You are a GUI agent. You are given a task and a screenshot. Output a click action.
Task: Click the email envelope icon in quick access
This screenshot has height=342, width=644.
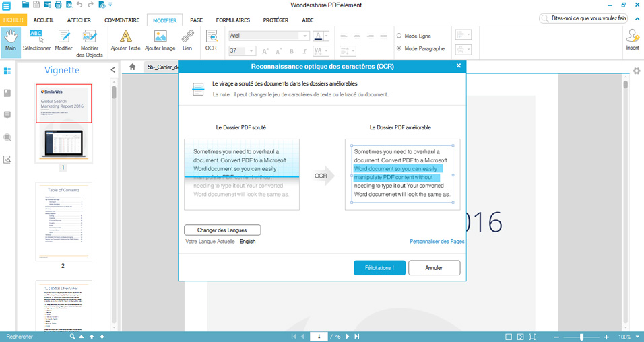point(47,5)
